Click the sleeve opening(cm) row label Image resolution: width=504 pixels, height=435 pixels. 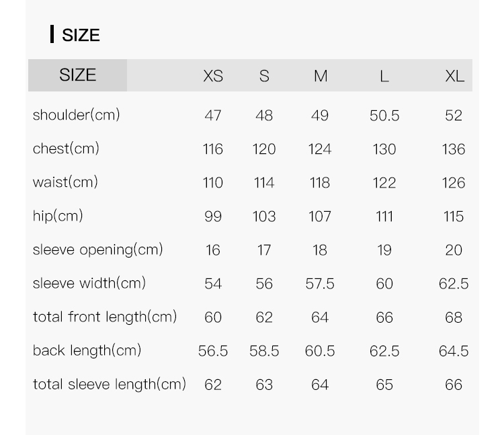click(97, 249)
